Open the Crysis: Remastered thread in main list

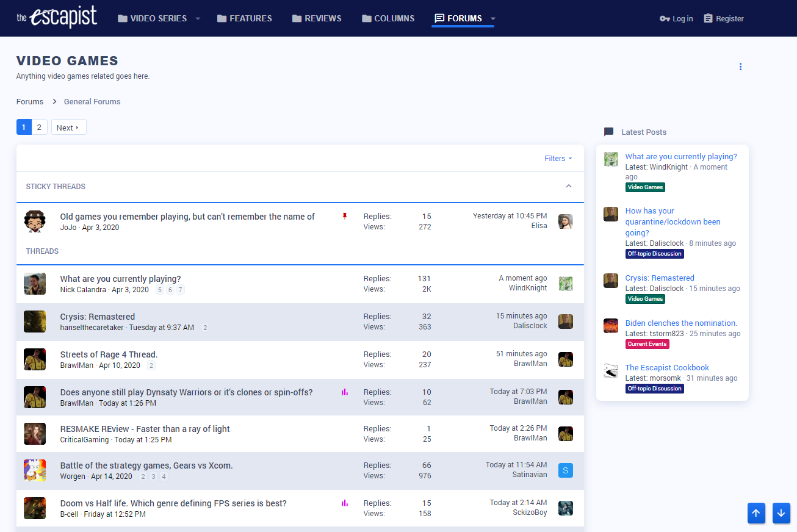pyautogui.click(x=98, y=317)
